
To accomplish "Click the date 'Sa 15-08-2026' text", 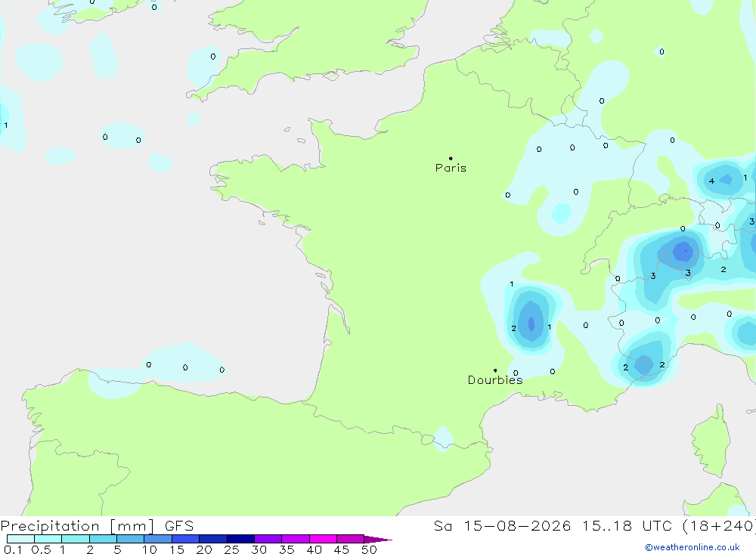I will coord(502,526).
